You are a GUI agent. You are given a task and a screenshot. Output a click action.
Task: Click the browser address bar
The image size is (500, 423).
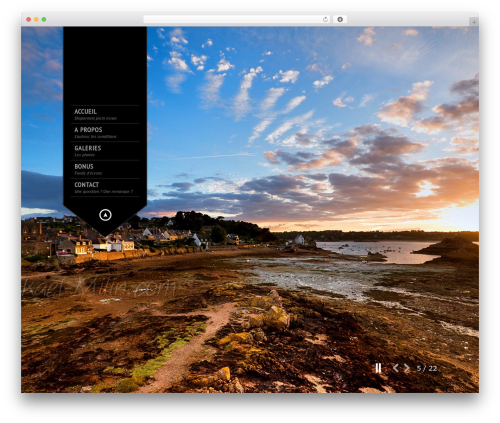[x=237, y=20]
